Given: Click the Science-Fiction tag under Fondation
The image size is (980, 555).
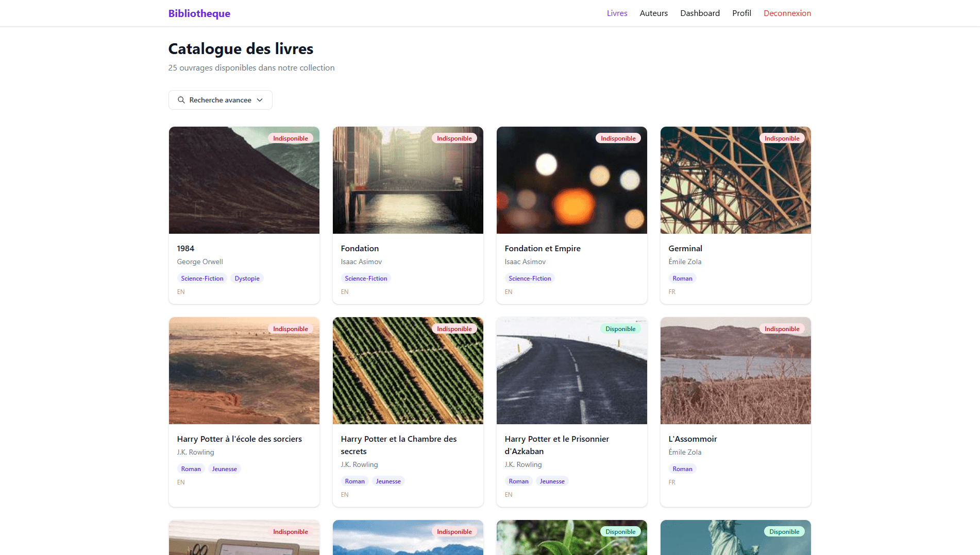Looking at the screenshot, I should pyautogui.click(x=366, y=278).
